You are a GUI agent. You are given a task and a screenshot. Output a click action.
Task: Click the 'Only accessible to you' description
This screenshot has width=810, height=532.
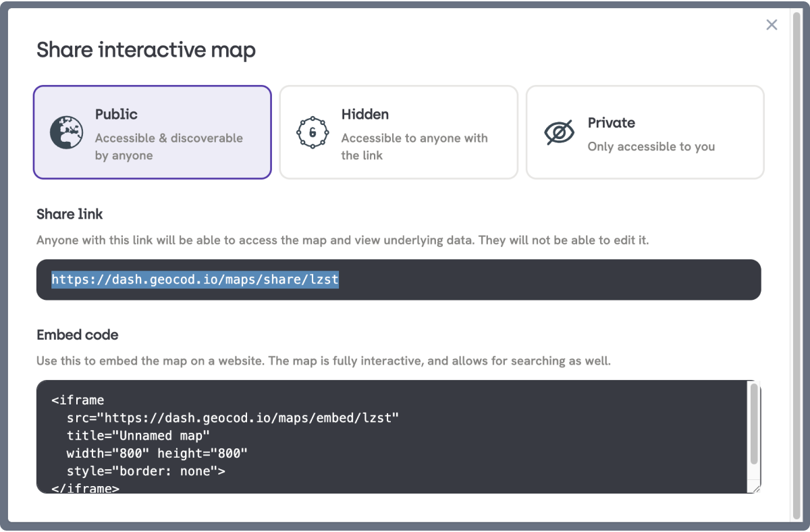(x=651, y=147)
